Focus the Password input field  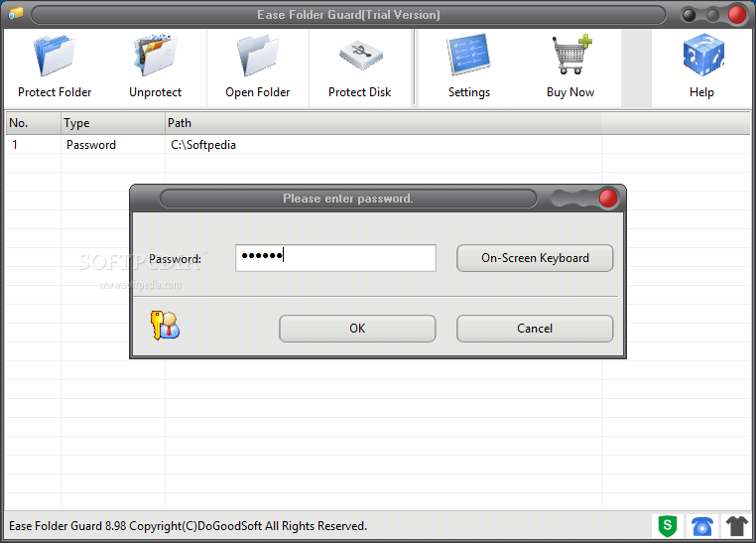[335, 257]
